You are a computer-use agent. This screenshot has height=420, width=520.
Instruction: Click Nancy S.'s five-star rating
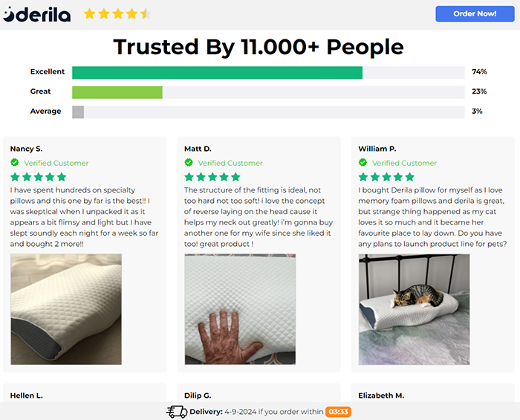click(38, 177)
